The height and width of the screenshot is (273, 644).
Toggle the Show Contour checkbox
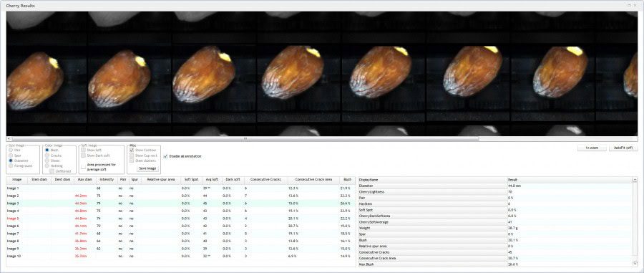(x=132, y=150)
